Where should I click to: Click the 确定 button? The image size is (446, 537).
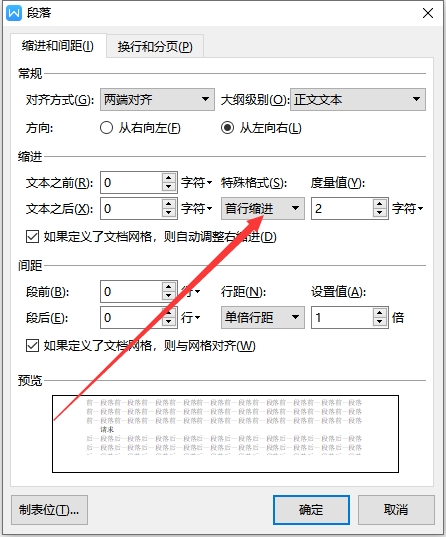(311, 510)
